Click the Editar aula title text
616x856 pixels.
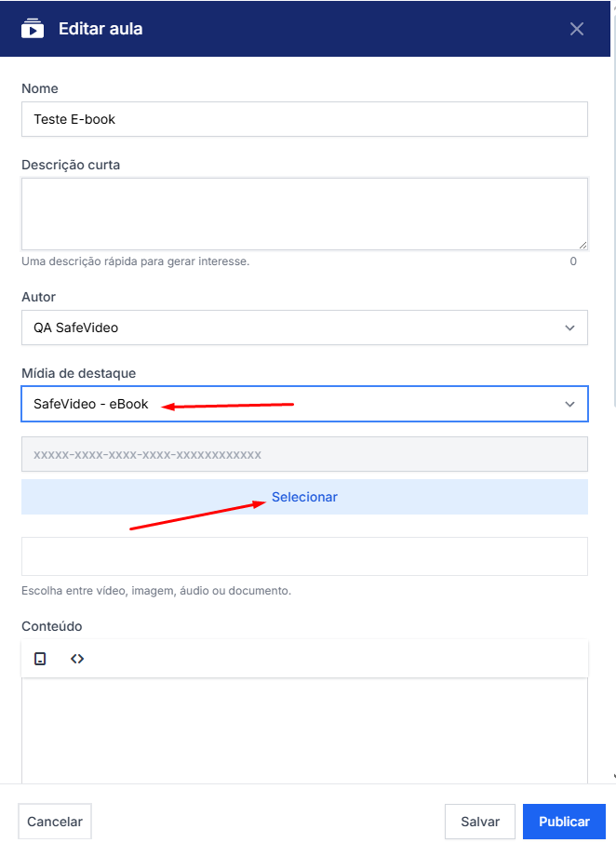pyautogui.click(x=100, y=29)
